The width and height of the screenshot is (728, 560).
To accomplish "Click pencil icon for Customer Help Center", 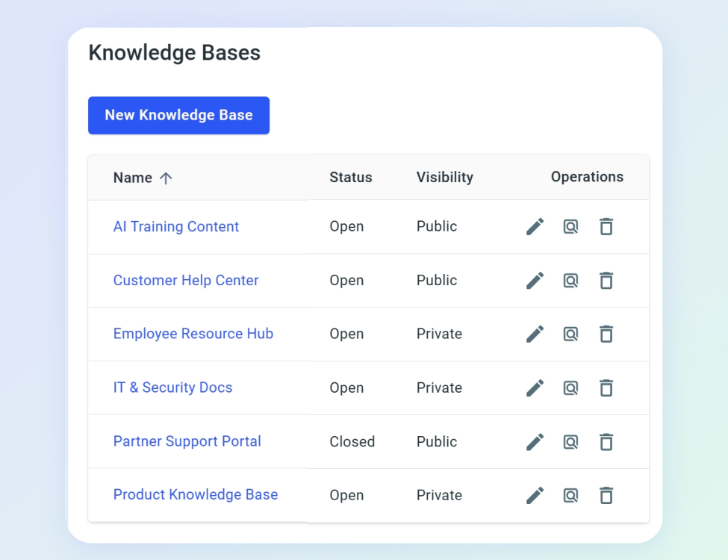I will 535,281.
